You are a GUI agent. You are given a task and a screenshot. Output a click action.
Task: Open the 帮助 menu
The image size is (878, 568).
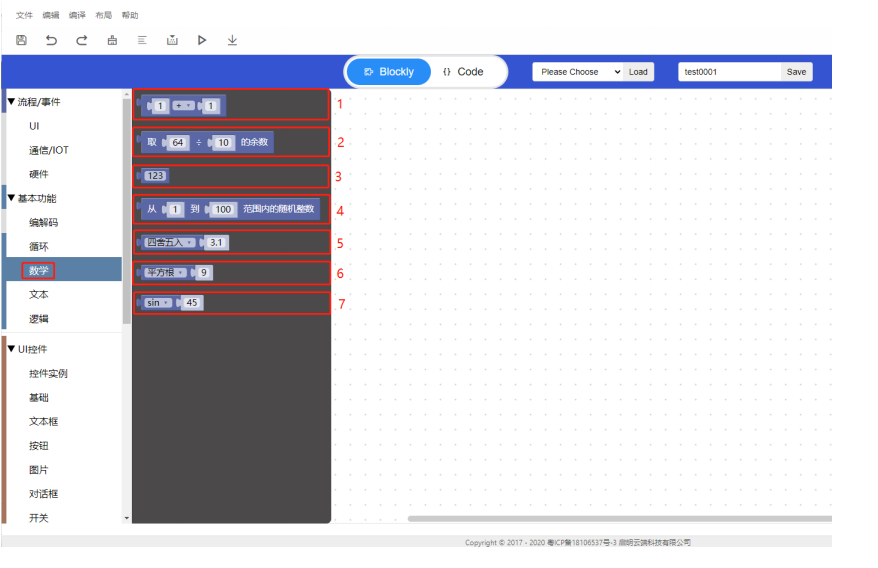[x=130, y=15]
